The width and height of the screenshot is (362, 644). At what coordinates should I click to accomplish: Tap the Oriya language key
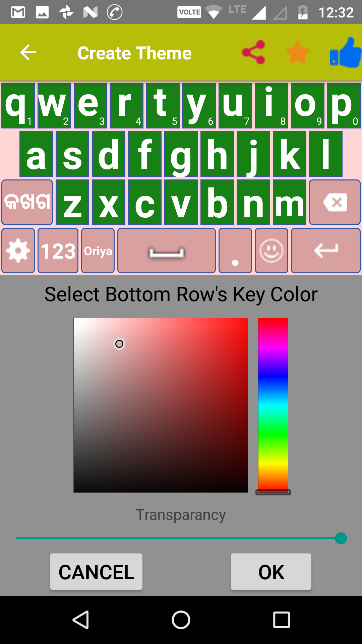pyautogui.click(x=98, y=251)
